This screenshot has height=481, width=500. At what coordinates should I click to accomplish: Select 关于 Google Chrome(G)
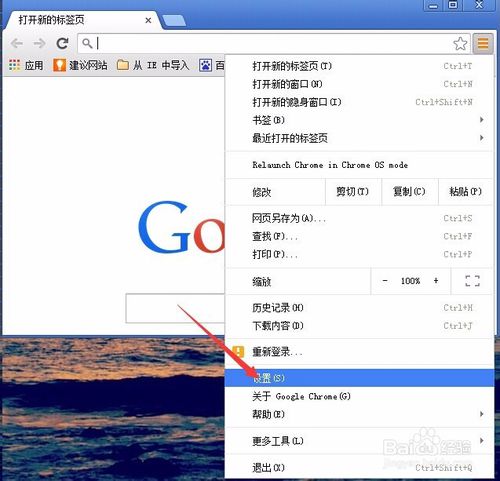[x=359, y=396]
